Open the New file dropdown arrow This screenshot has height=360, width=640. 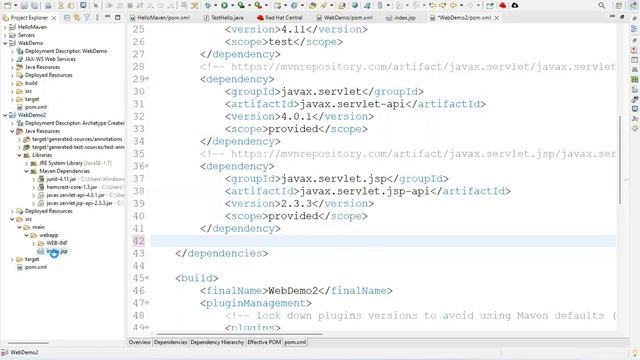(x=15, y=5)
